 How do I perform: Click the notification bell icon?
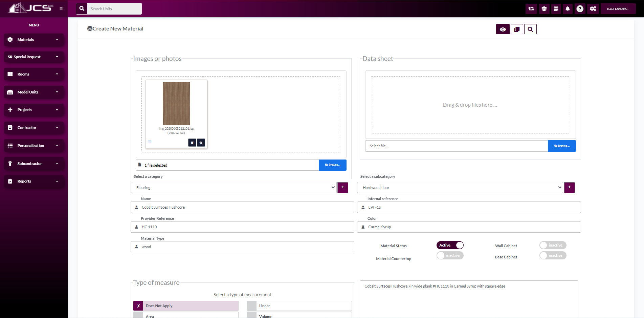pos(568,9)
